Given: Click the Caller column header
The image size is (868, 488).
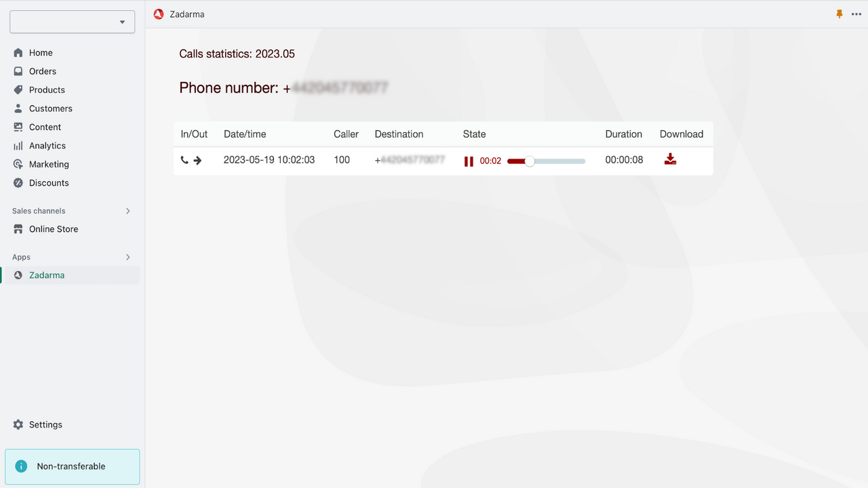Looking at the screenshot, I should pyautogui.click(x=346, y=134).
